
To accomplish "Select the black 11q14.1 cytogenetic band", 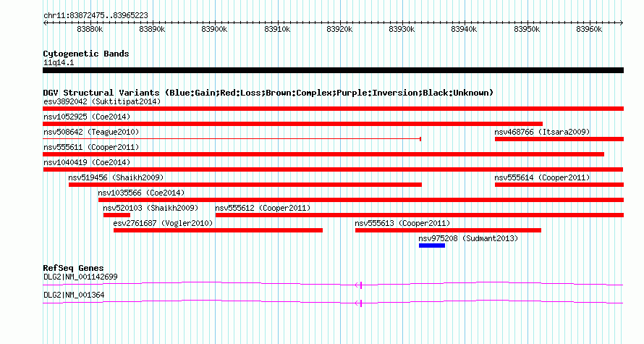I will [333, 70].
